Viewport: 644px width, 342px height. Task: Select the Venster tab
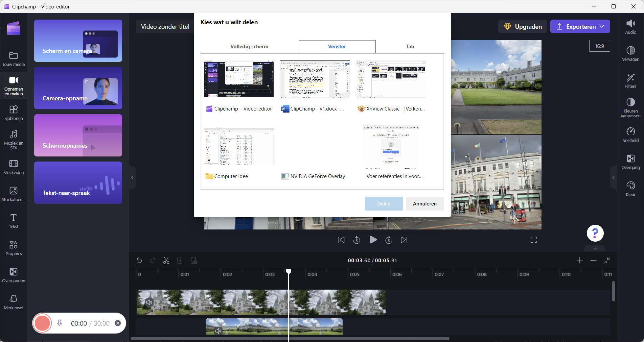[x=337, y=47]
